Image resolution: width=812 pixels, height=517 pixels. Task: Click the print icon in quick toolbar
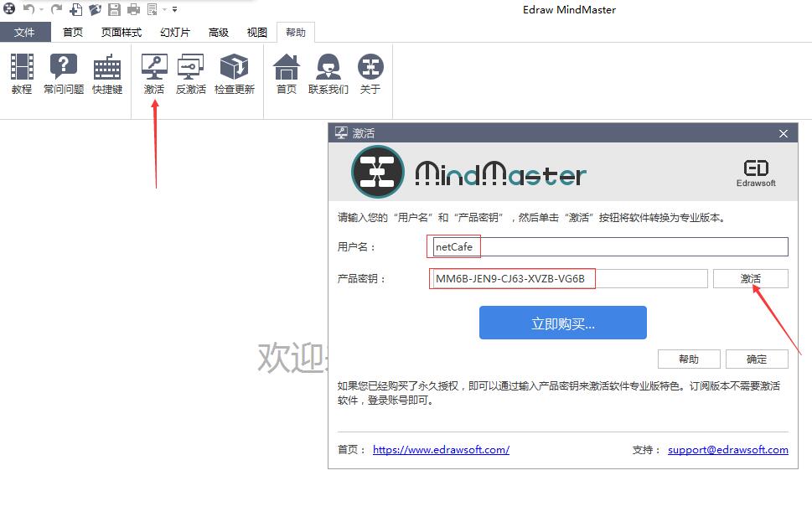pyautogui.click(x=133, y=10)
